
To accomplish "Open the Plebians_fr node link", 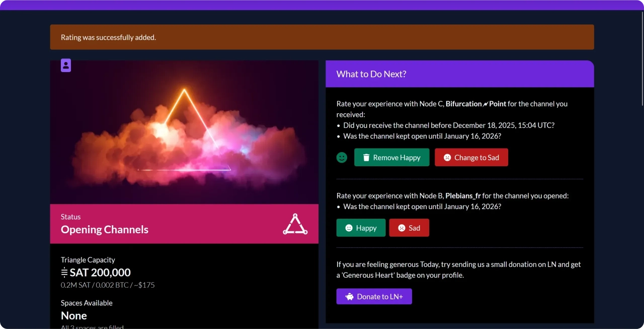I will click(x=463, y=195).
